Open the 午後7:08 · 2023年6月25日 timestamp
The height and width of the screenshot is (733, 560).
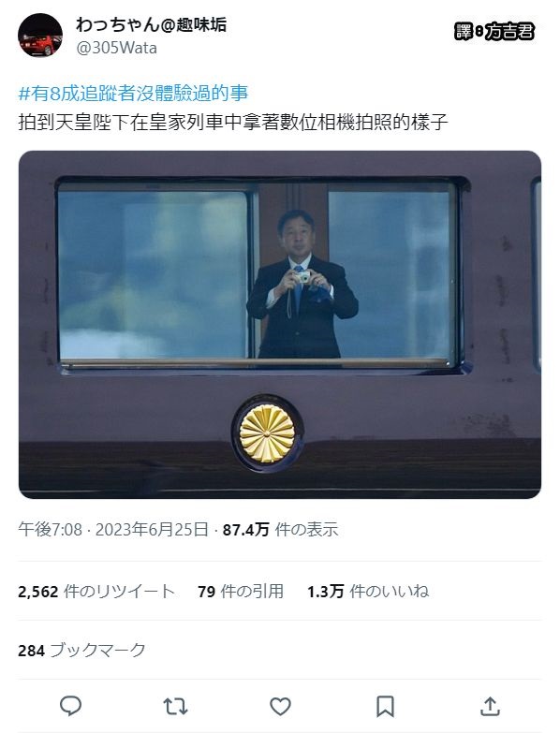click(x=113, y=530)
